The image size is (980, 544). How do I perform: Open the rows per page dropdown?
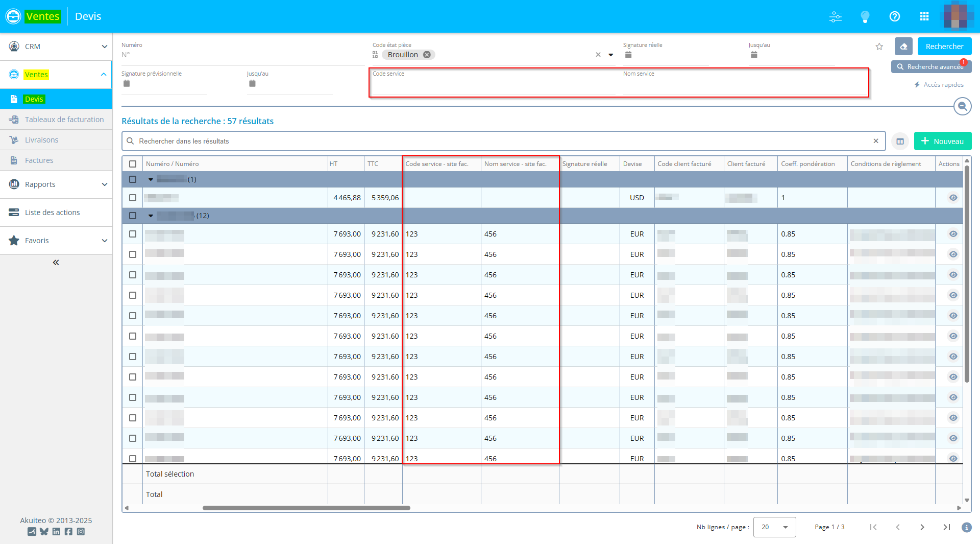click(774, 527)
